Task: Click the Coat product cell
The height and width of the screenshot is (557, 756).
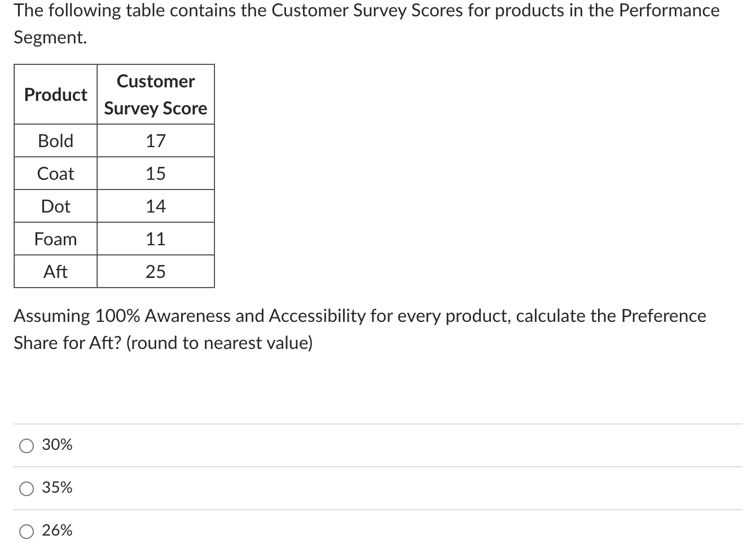Action: coord(55,173)
